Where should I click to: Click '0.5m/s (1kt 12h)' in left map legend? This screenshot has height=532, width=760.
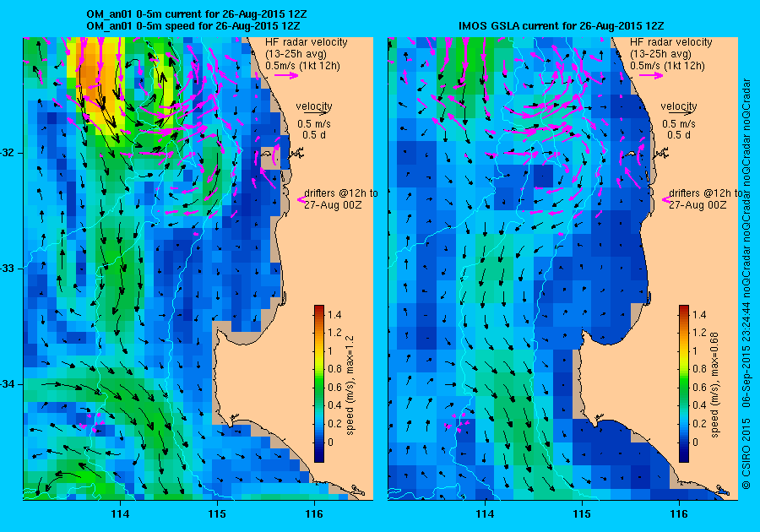point(302,65)
